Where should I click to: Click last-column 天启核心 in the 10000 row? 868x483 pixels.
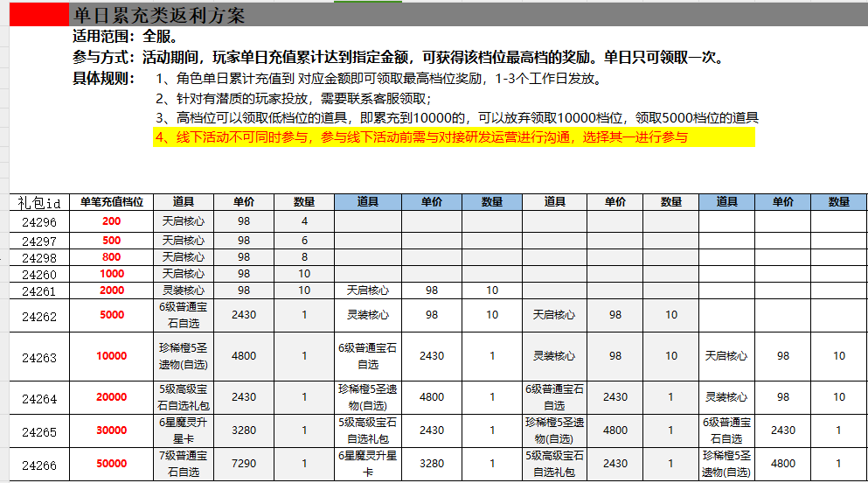coord(726,357)
